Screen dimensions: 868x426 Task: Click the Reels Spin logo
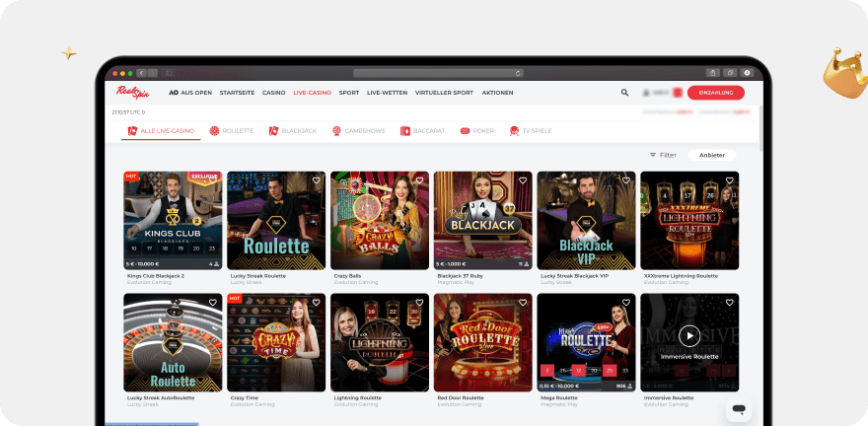click(x=131, y=92)
